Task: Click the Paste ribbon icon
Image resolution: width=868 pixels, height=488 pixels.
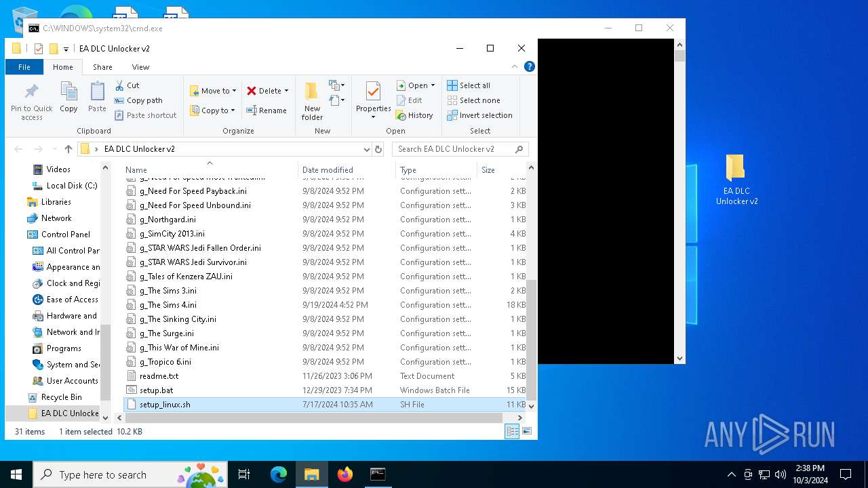Action: 97,97
